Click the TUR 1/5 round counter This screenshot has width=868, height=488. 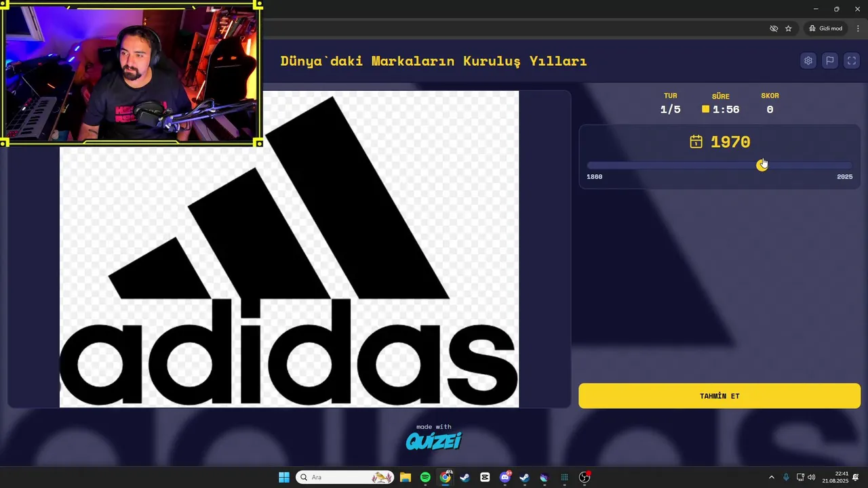coord(671,104)
